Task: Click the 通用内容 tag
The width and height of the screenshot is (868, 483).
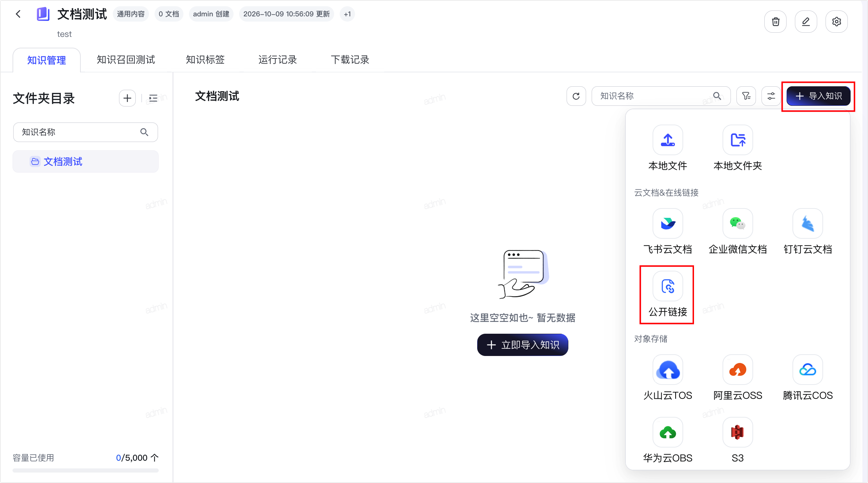Action: [131, 14]
